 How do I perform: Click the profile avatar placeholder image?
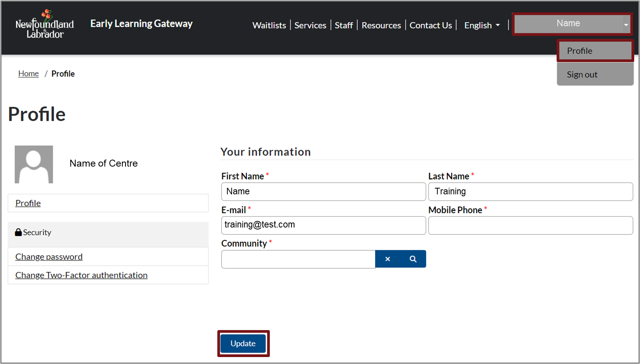coord(34,164)
